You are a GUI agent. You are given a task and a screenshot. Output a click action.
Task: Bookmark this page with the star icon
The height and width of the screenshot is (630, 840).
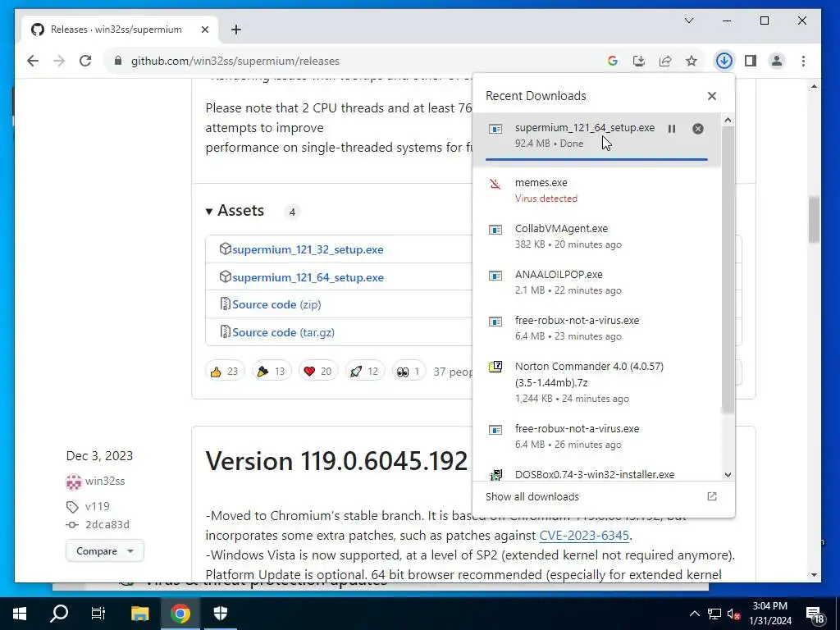(x=692, y=61)
